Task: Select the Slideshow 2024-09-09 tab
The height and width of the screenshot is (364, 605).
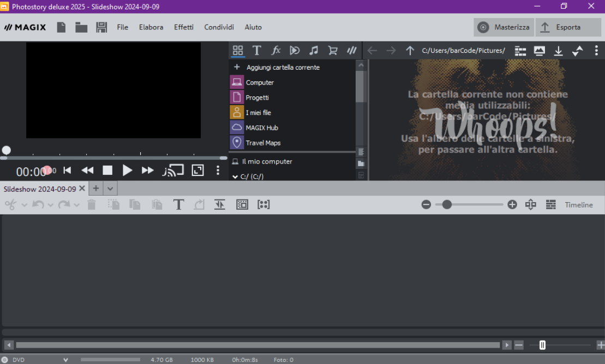Action: 39,189
